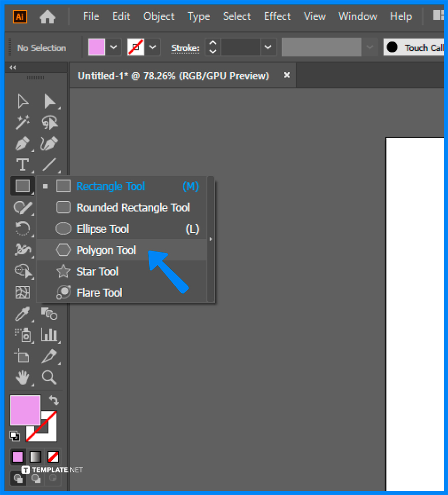Pick the Eyedropper tool

pos(22,314)
